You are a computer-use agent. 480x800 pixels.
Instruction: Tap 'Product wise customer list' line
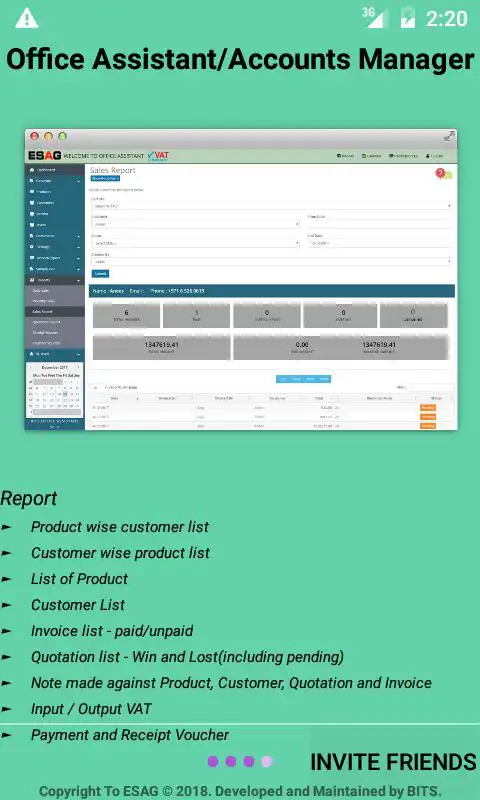(x=120, y=527)
